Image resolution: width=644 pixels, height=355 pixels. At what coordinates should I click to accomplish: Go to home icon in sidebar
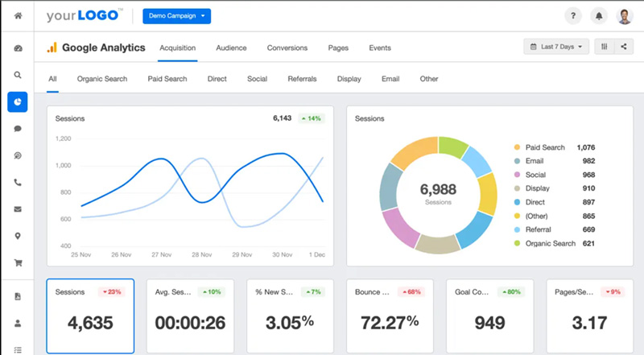point(18,16)
